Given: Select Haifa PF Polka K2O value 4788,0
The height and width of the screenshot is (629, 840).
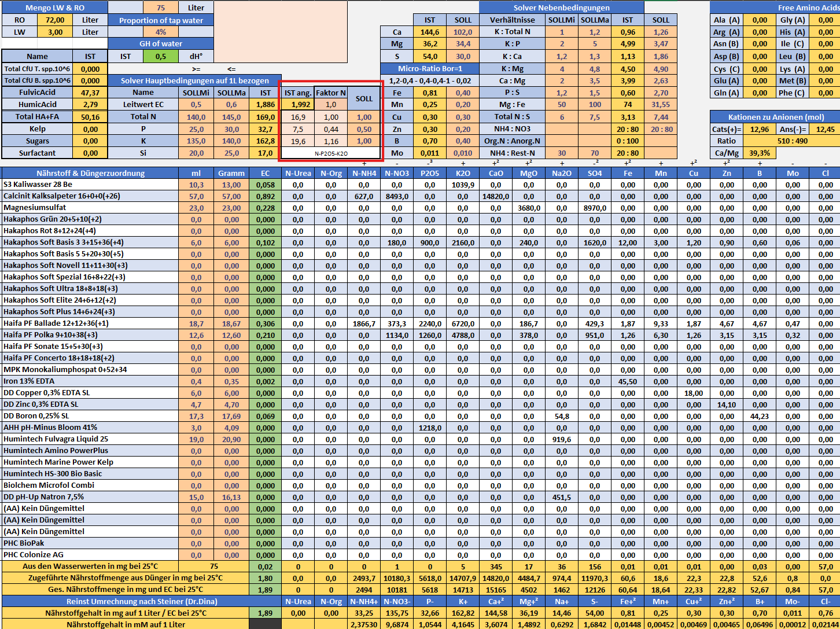Looking at the screenshot, I should [x=463, y=335].
